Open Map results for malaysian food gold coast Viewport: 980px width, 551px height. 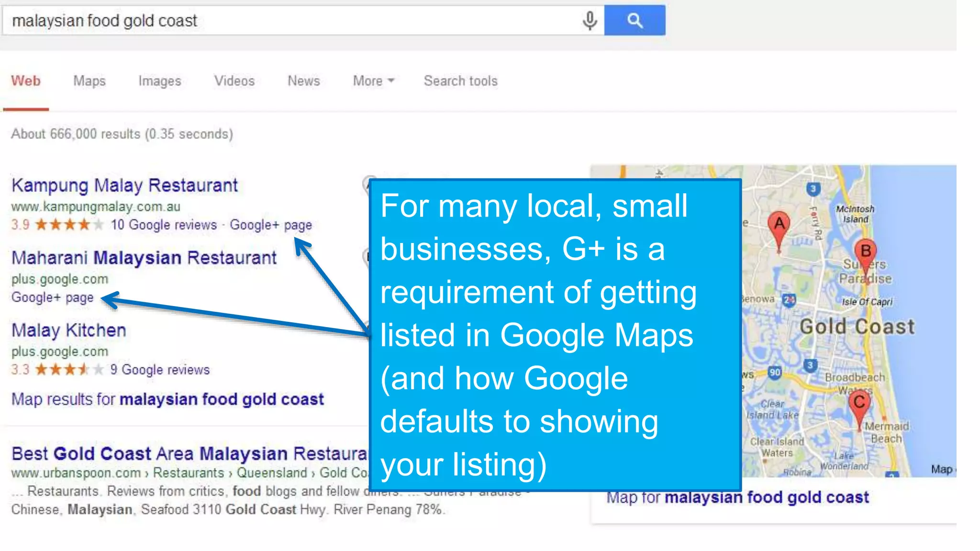pyautogui.click(x=168, y=399)
